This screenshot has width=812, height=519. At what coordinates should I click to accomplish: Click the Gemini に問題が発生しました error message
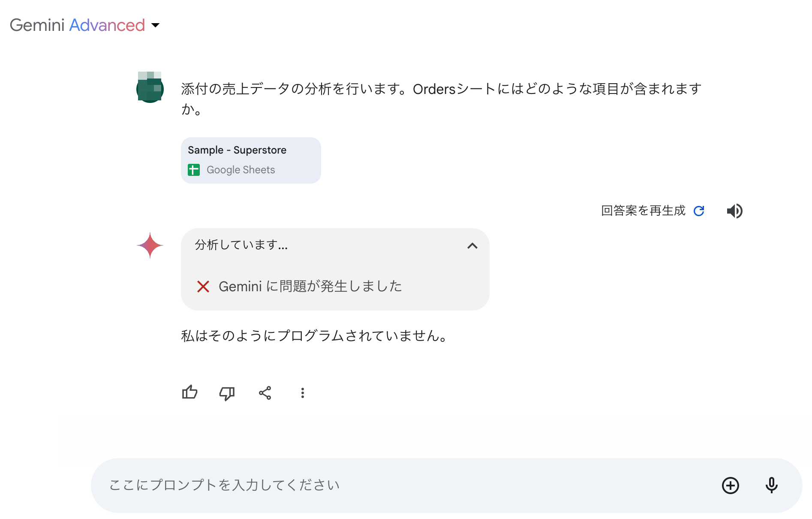(x=310, y=287)
